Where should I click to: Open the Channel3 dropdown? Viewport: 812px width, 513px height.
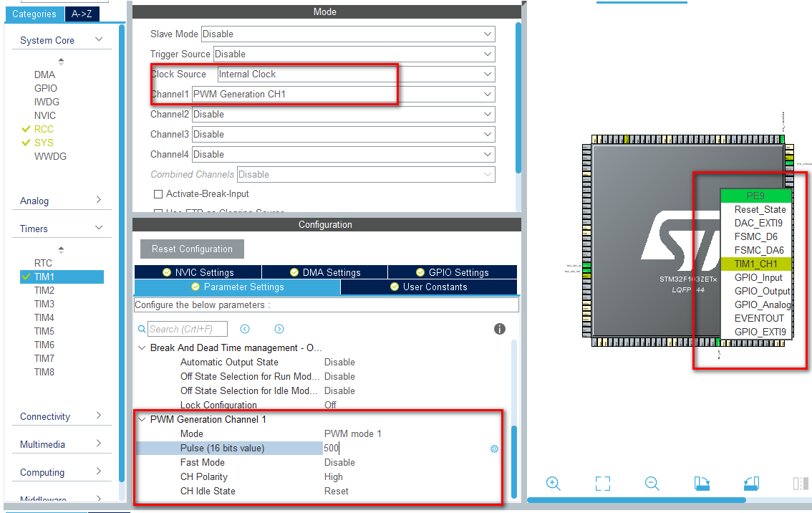pos(343,135)
